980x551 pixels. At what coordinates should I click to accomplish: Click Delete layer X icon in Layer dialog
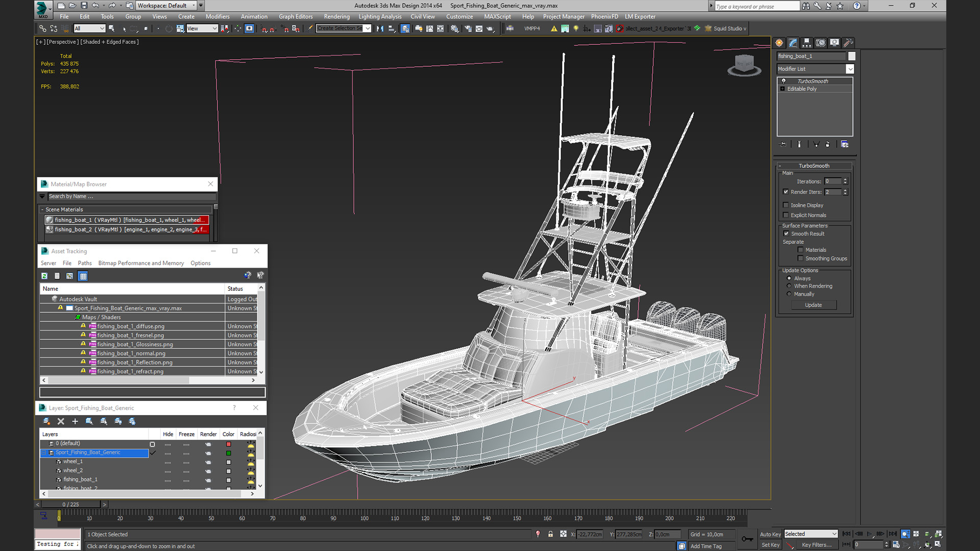[61, 421]
